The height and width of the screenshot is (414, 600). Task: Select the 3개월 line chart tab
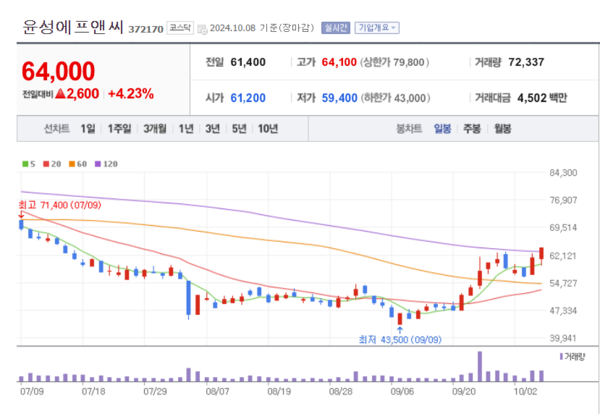(x=155, y=129)
